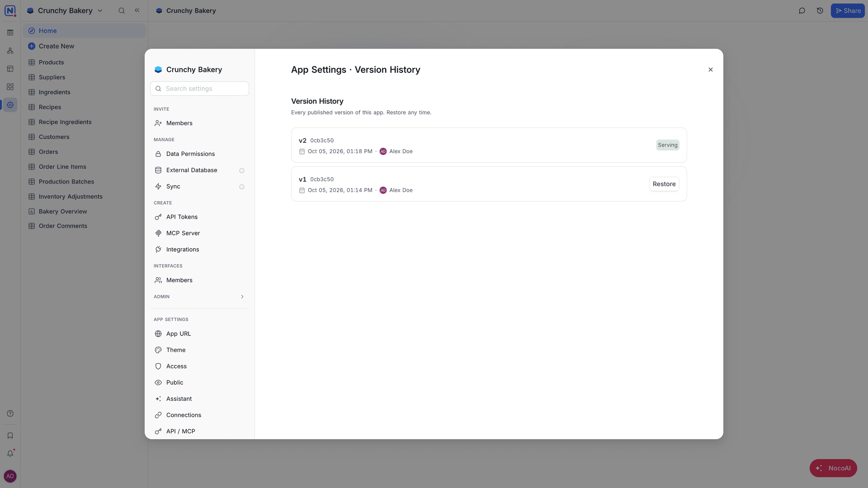Open Sync settings
This screenshot has height=488, width=868.
point(199,186)
